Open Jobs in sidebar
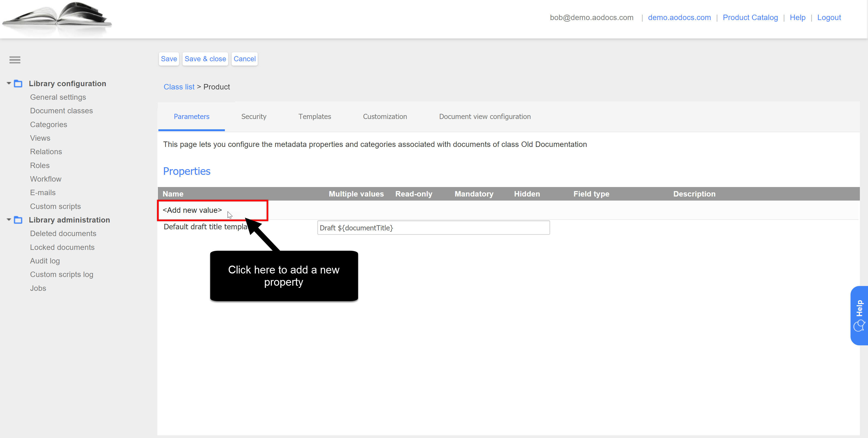Image resolution: width=868 pixels, height=438 pixels. pyautogui.click(x=38, y=288)
